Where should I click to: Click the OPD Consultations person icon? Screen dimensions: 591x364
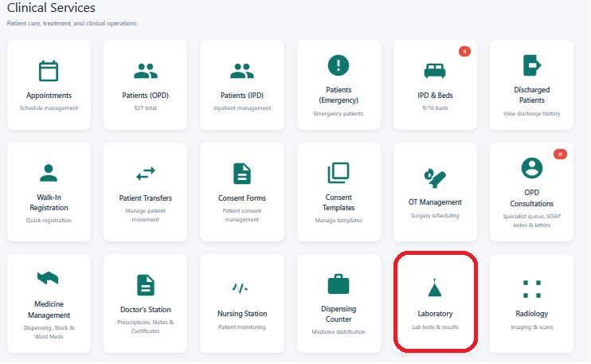[x=532, y=168]
